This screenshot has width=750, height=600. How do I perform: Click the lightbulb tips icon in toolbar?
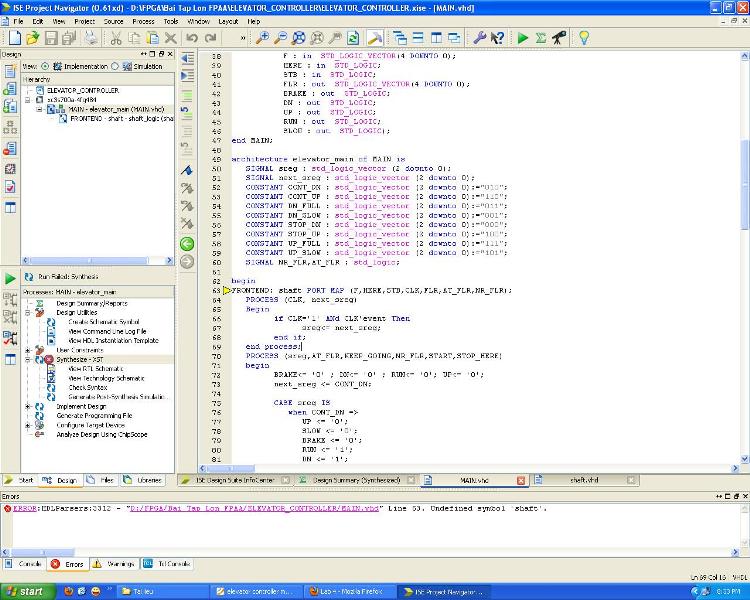(583, 38)
